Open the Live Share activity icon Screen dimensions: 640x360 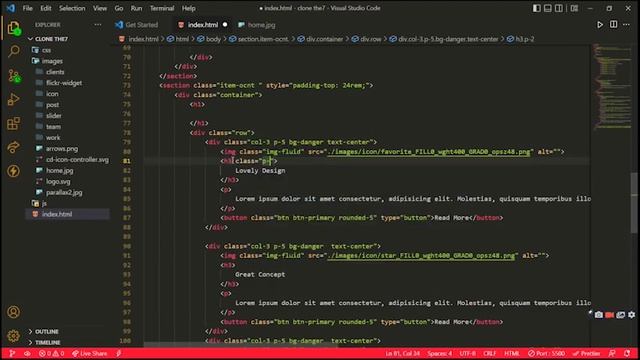[13, 147]
